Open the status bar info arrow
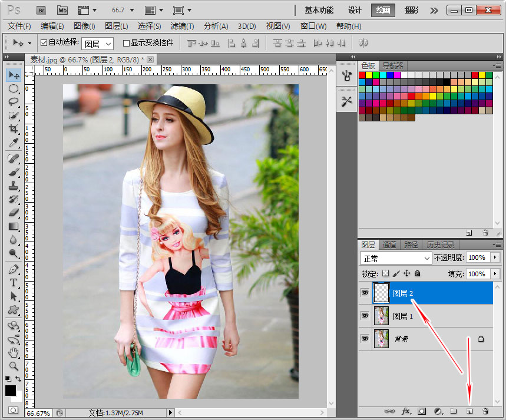 pos(171,412)
